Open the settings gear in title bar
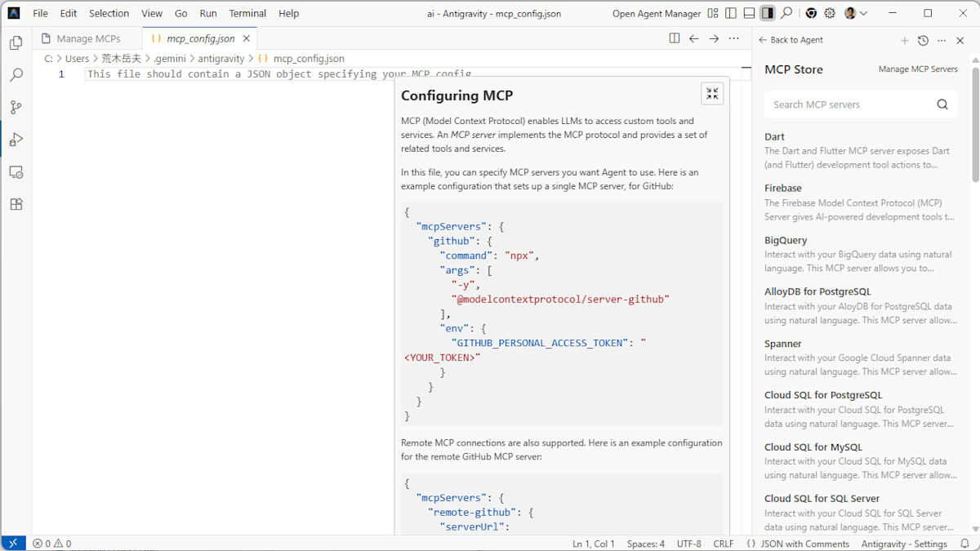980x551 pixels. pos(830,13)
